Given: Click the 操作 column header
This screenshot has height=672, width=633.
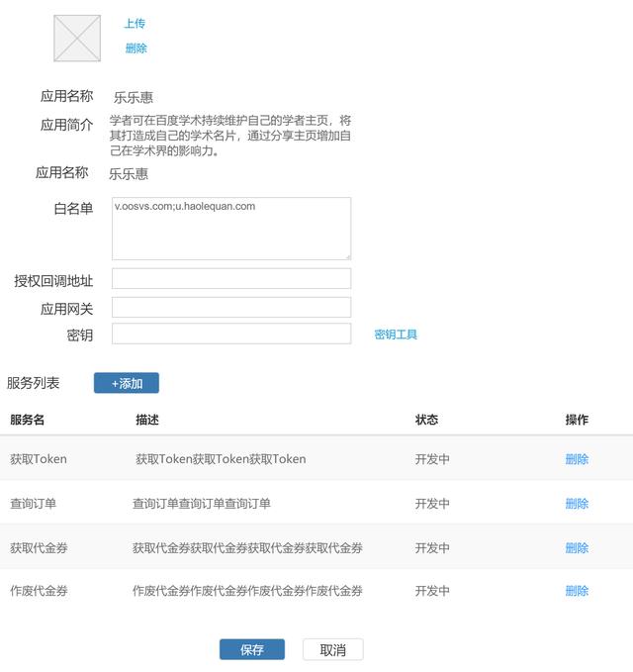Looking at the screenshot, I should point(577,420).
